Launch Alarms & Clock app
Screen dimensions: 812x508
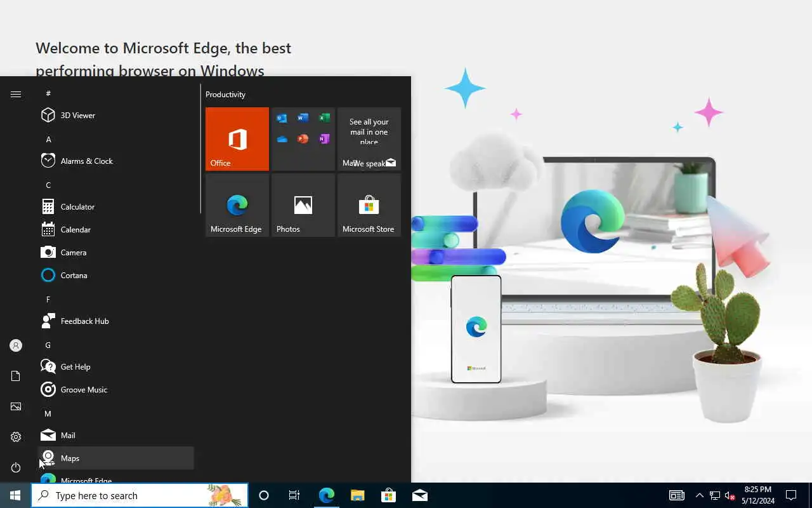point(115,161)
